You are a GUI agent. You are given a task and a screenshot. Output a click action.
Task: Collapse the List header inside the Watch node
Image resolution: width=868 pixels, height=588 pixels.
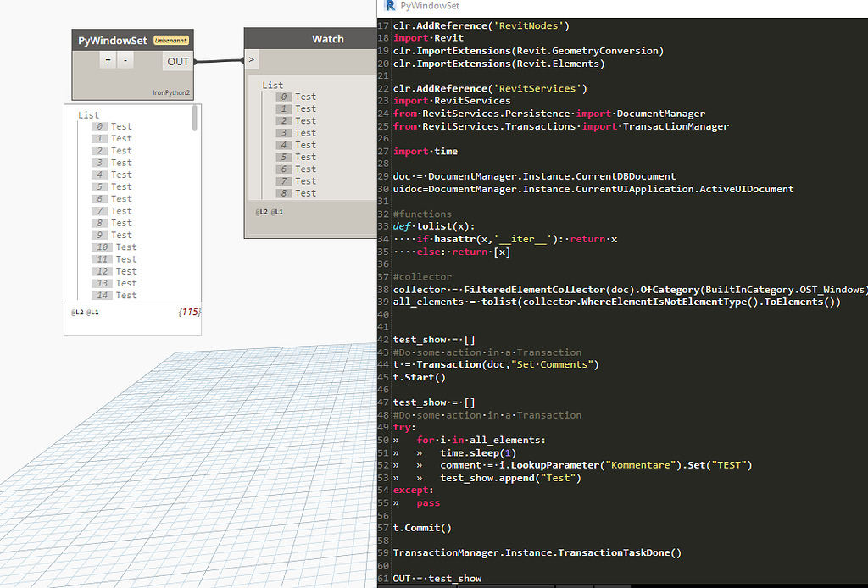coord(272,85)
